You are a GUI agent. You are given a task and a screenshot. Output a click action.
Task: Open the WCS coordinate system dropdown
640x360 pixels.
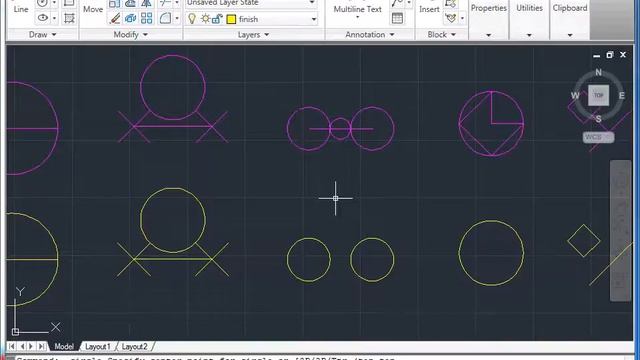[598, 137]
